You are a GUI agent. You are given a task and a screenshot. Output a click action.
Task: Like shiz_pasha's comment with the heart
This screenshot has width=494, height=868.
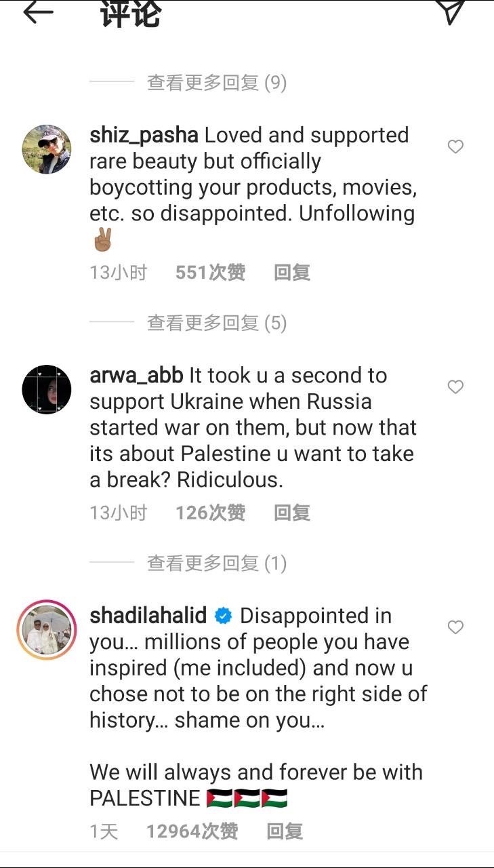click(x=456, y=146)
